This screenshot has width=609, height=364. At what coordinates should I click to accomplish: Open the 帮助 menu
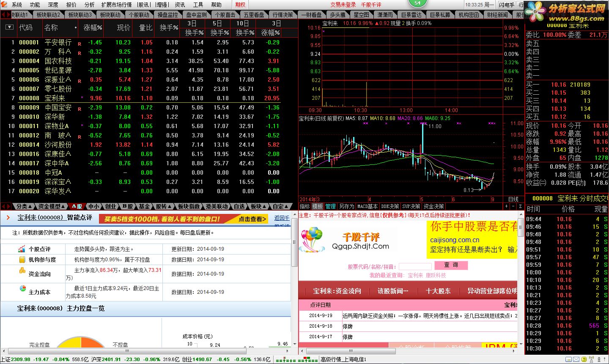pos(216,5)
